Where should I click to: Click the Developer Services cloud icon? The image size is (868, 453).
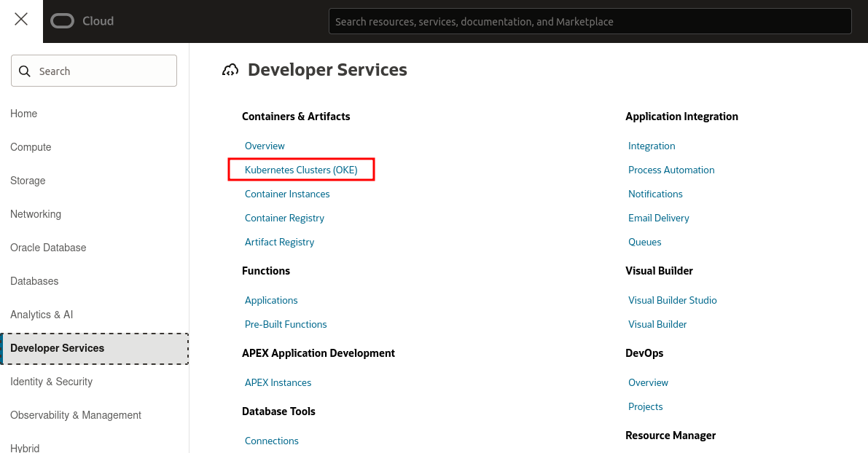click(x=230, y=70)
